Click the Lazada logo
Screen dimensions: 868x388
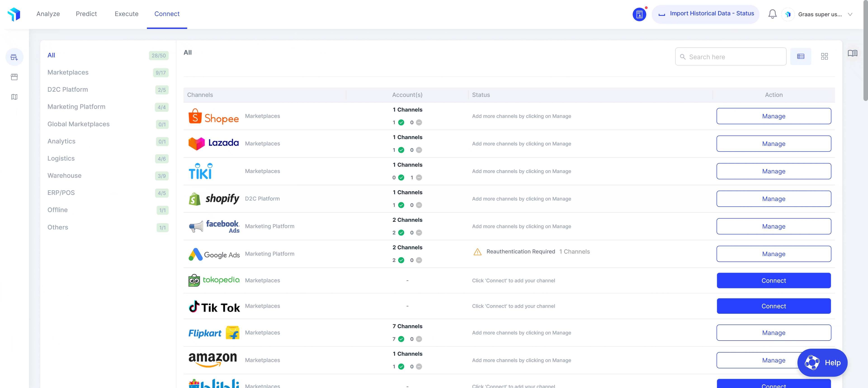coord(213,143)
